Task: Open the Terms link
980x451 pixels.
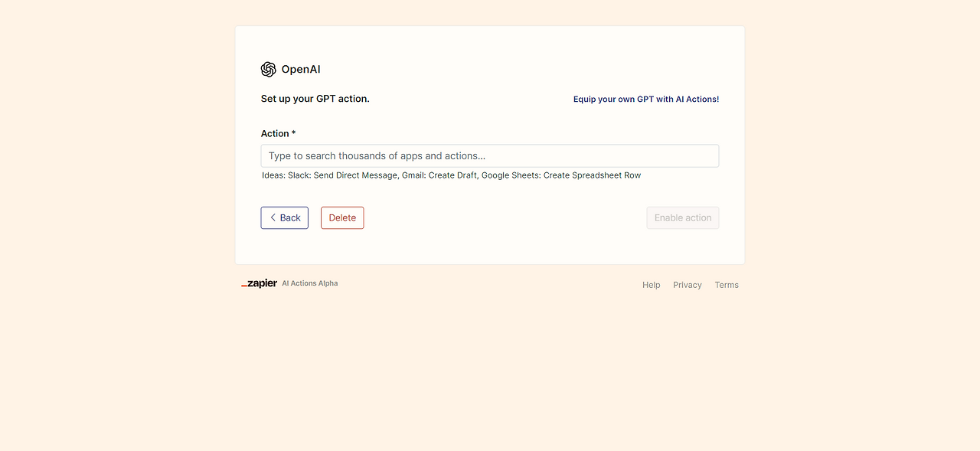Action: [x=726, y=284]
